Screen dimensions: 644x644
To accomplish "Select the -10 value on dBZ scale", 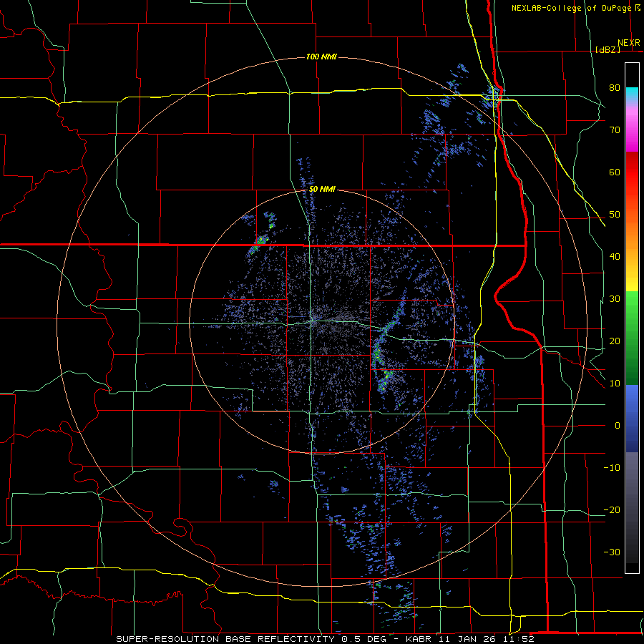I will [x=612, y=468].
